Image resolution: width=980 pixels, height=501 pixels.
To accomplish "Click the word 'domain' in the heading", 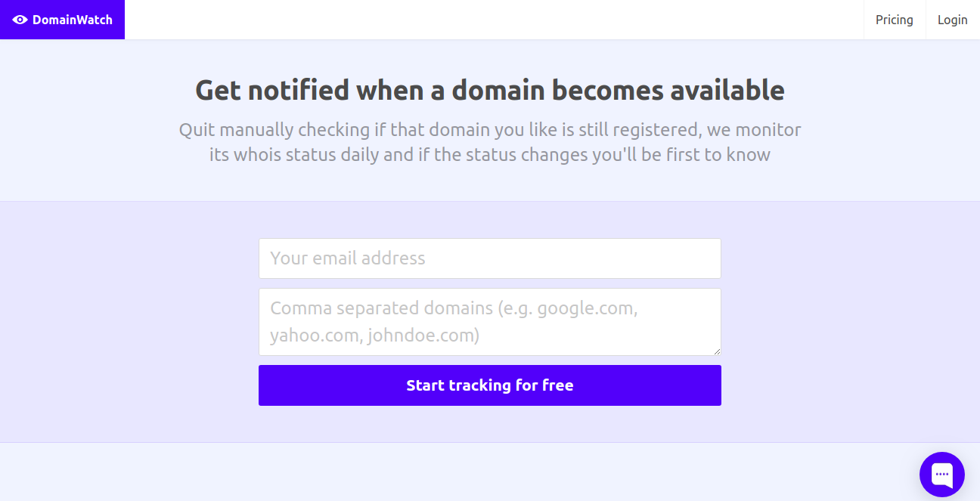I will (x=498, y=90).
